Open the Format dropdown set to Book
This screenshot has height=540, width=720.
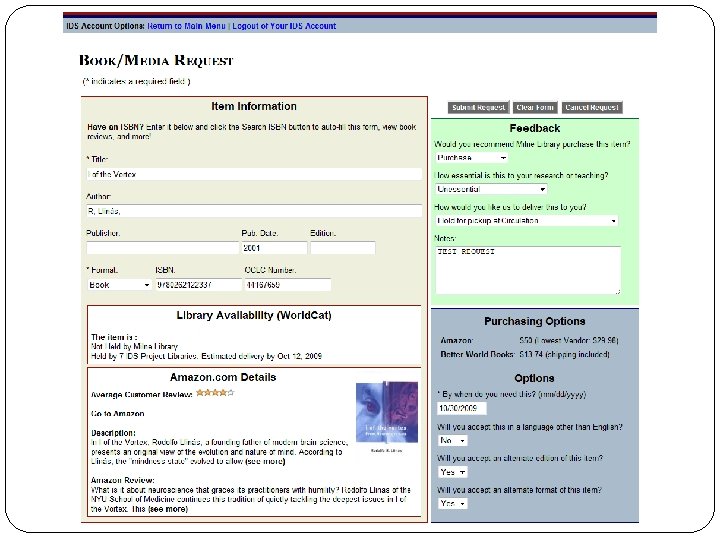tap(119, 285)
